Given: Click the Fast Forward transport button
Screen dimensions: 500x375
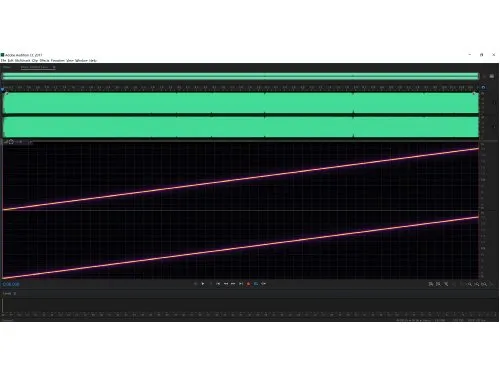Looking at the screenshot, I should tap(233, 284).
